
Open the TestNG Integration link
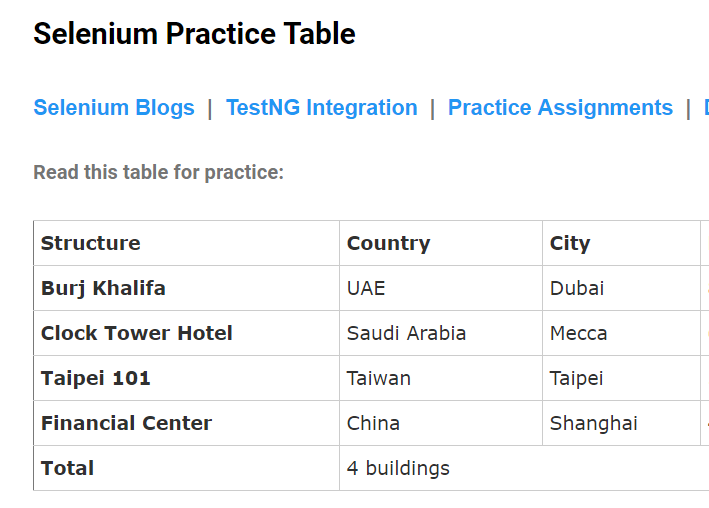[x=321, y=108]
